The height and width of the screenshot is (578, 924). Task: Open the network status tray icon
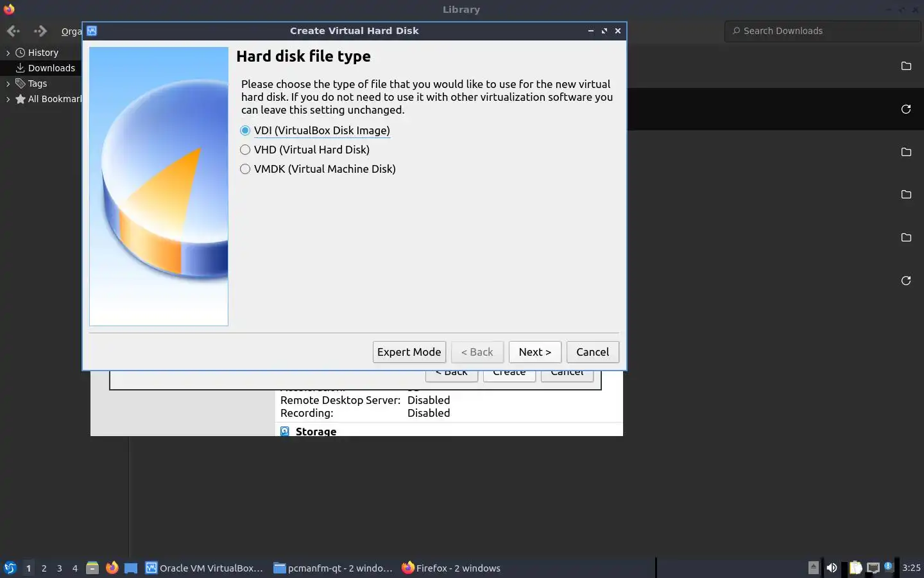click(873, 568)
